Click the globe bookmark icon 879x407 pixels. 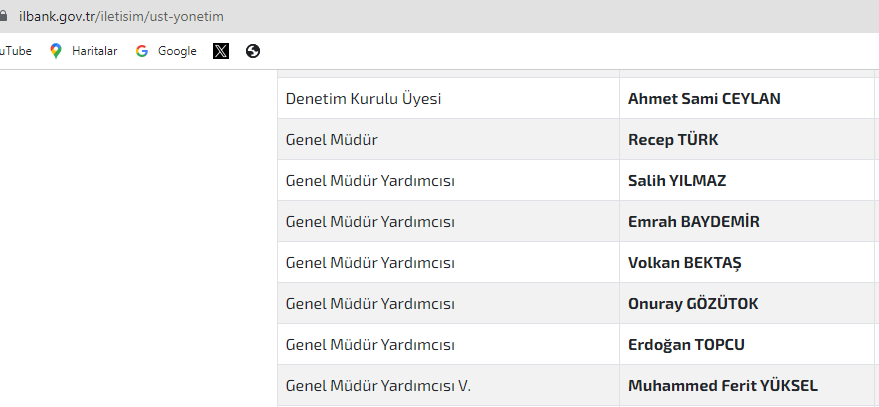tap(253, 51)
